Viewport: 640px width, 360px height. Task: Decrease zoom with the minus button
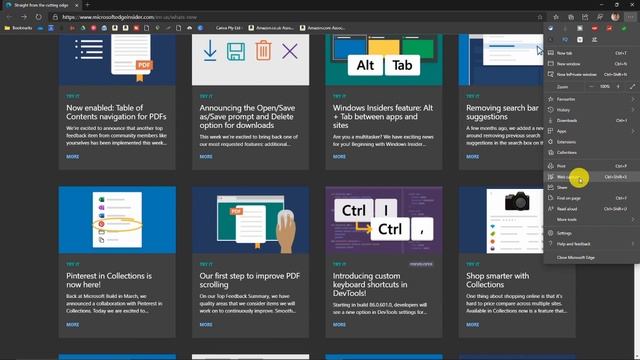[x=591, y=87]
